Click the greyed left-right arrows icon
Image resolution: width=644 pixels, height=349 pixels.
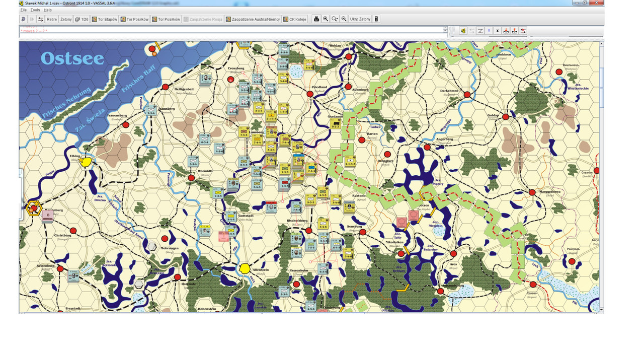point(471,31)
